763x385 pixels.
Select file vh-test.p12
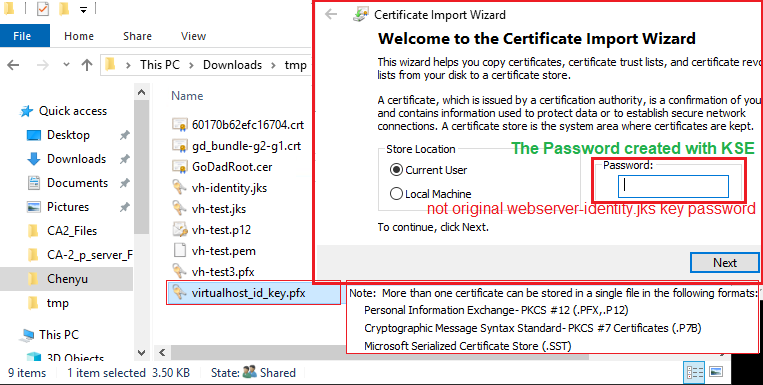(x=221, y=229)
